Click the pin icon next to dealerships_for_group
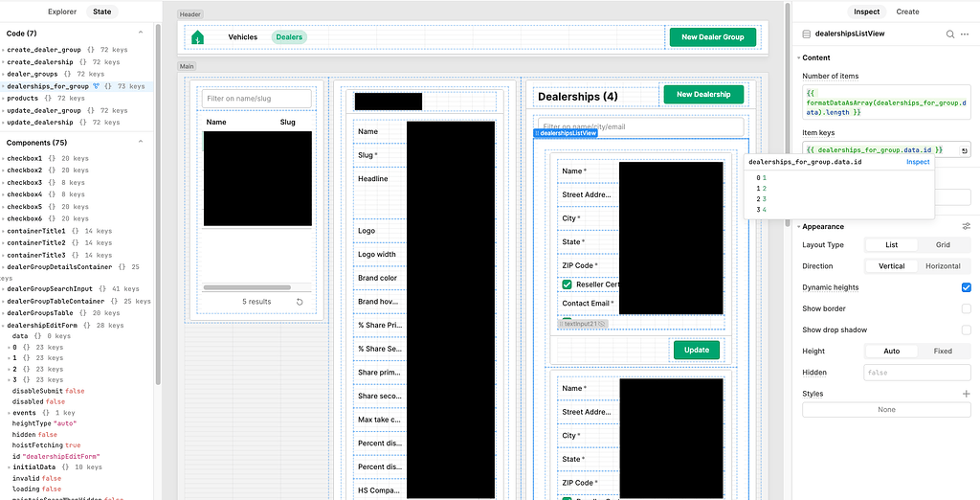The height and width of the screenshot is (500, 980). click(95, 86)
